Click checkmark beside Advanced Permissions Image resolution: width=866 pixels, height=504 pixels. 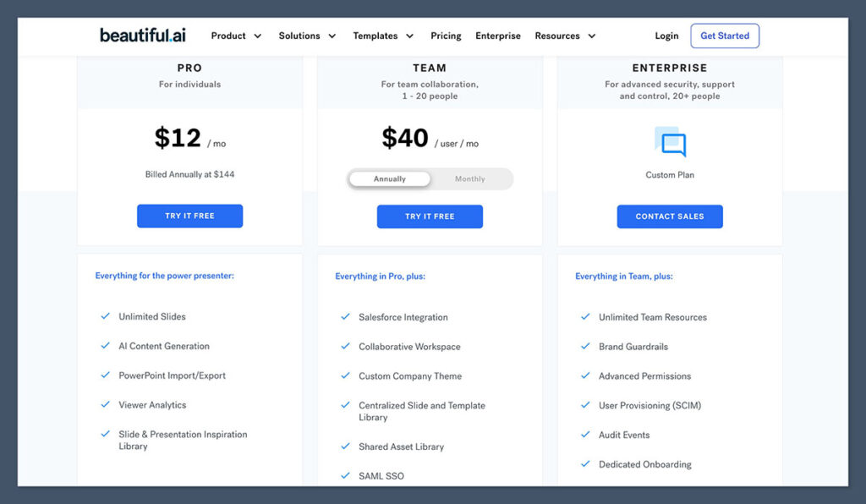coord(585,375)
